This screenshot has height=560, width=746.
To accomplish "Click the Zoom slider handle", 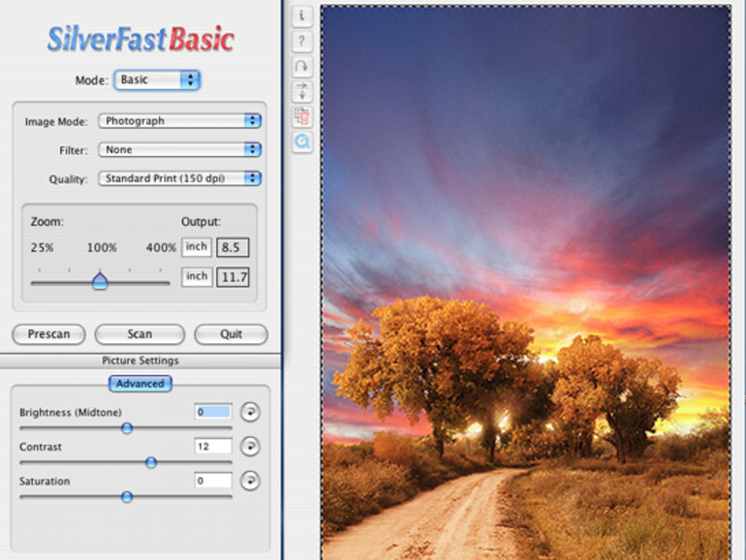I will click(x=100, y=281).
